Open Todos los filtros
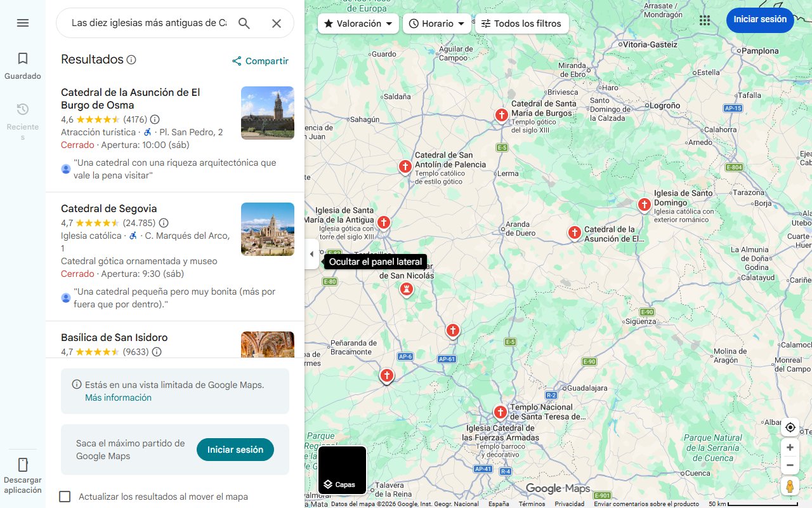 click(x=521, y=23)
